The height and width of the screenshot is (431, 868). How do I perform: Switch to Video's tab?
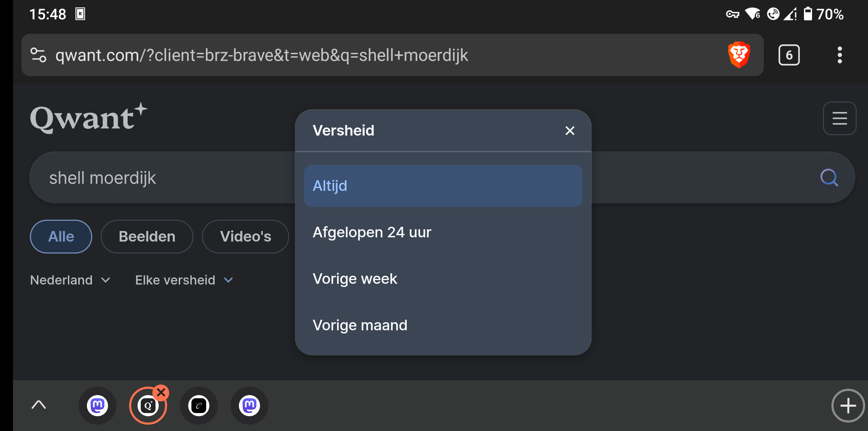point(246,237)
